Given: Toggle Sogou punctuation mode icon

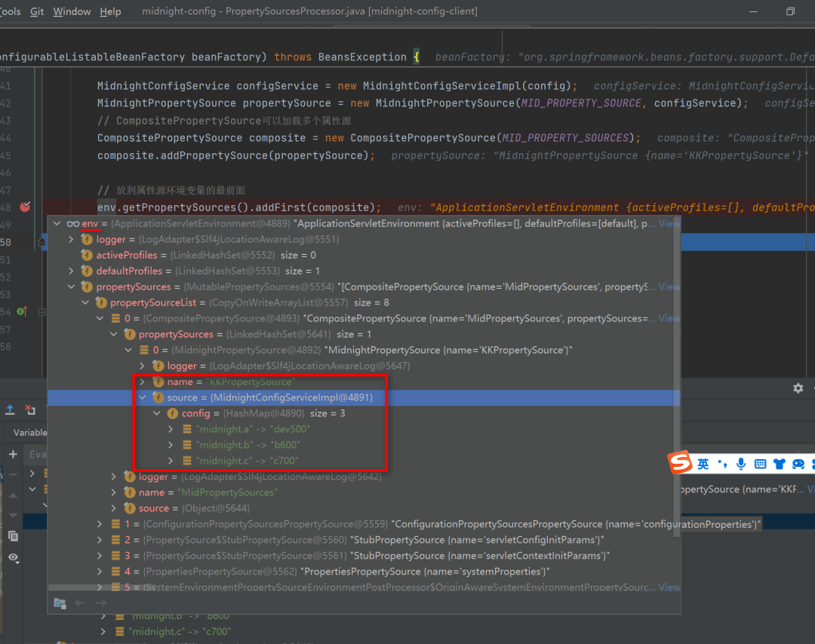Looking at the screenshot, I should (x=722, y=464).
